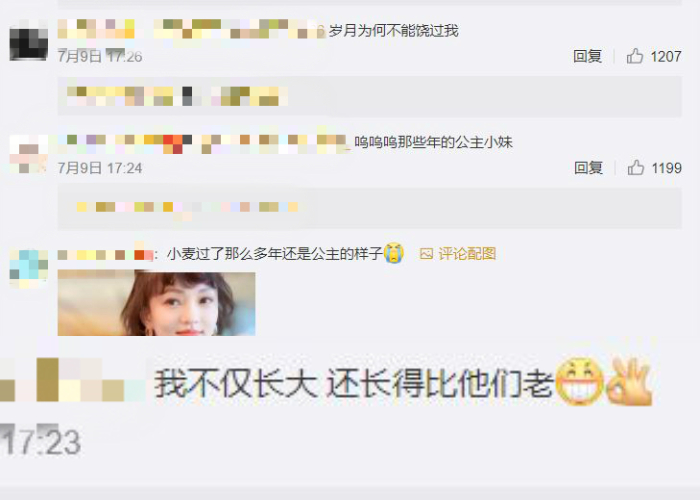Open username before 呜呜呜那些年的公主小妹
Viewport: 700px width, 500px height.
click(203, 142)
